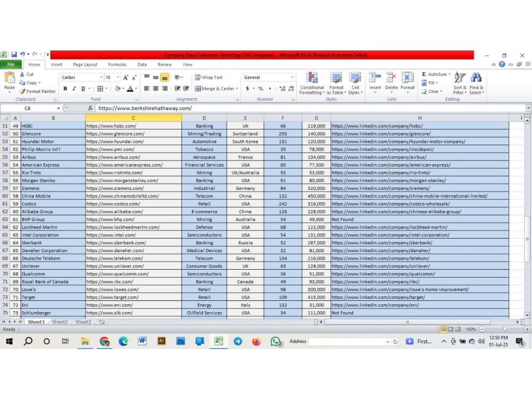Open Find & Select binoculars menu
This screenshot has height=399, width=532.
(x=476, y=83)
